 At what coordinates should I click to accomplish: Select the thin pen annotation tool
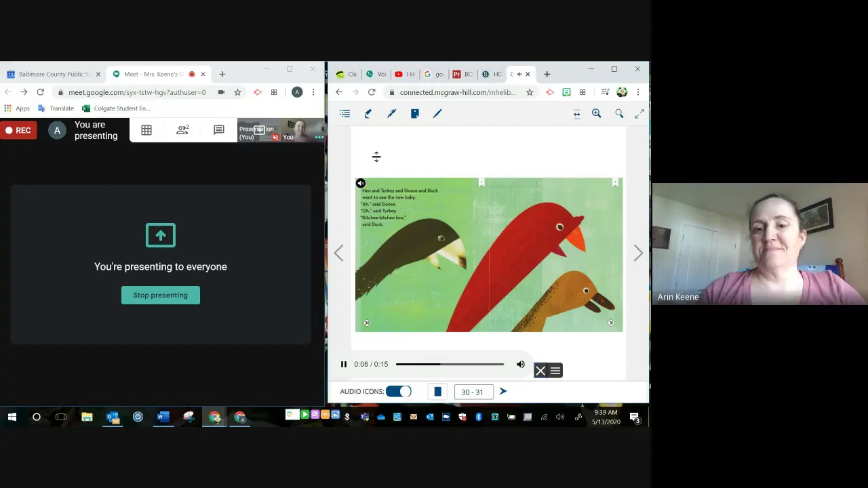point(437,114)
